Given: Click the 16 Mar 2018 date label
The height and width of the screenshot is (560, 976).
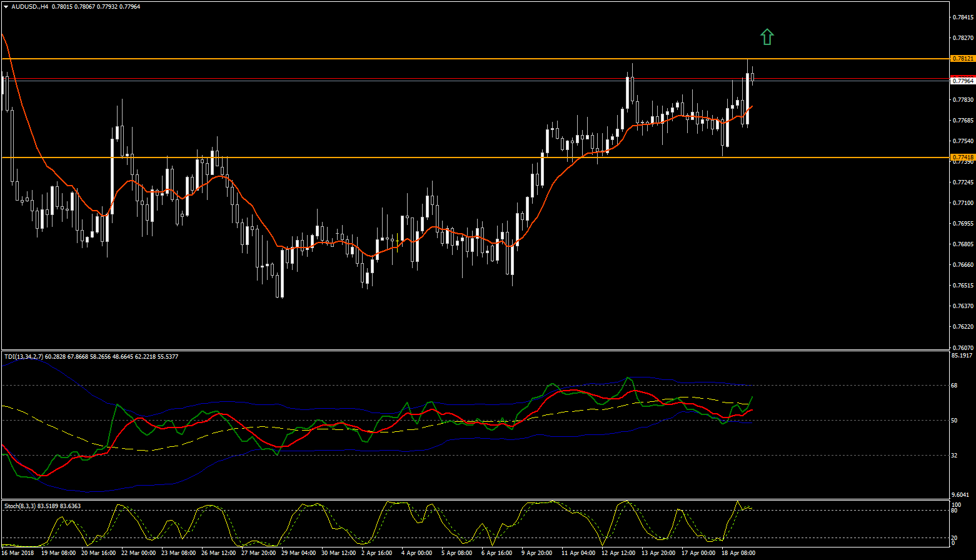Looking at the screenshot, I should (x=18, y=553).
